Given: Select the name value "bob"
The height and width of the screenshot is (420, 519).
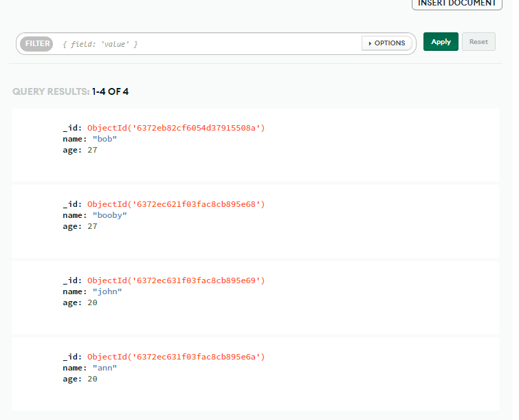Looking at the screenshot, I should 104,139.
